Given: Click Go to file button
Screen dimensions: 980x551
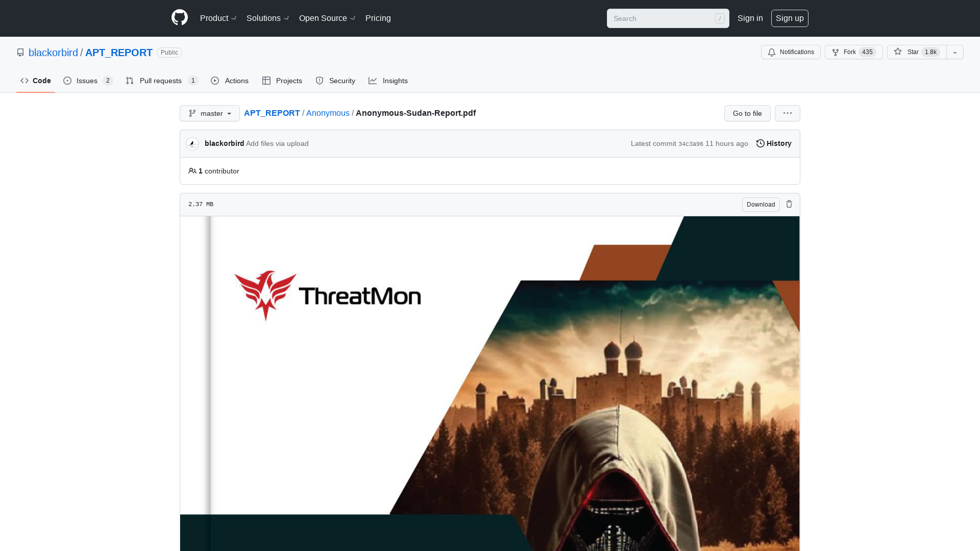Looking at the screenshot, I should pos(747,113).
